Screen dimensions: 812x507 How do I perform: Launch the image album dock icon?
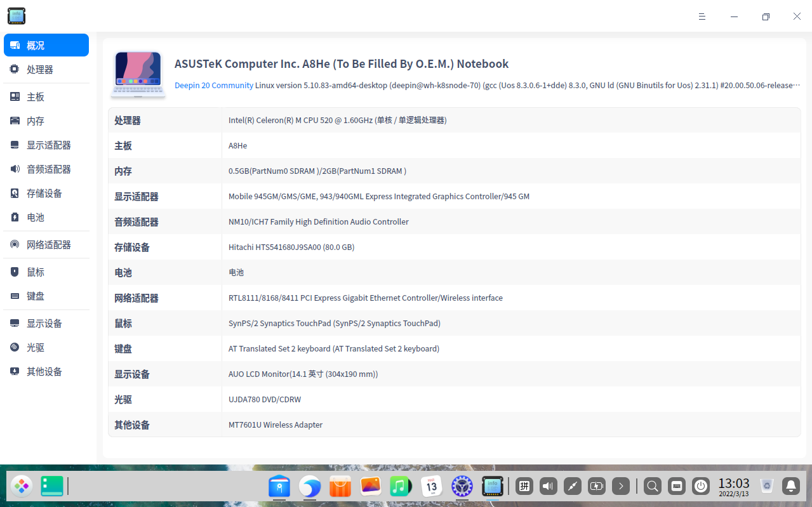point(371,487)
